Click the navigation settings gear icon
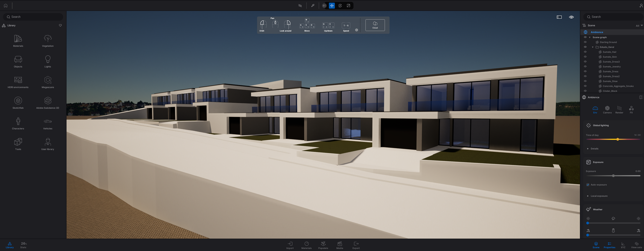The width and height of the screenshot is (644, 251). pos(356,30)
